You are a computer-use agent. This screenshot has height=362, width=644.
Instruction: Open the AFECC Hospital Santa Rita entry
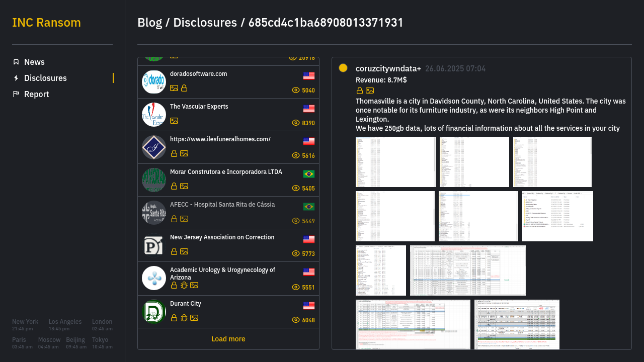coord(228,213)
